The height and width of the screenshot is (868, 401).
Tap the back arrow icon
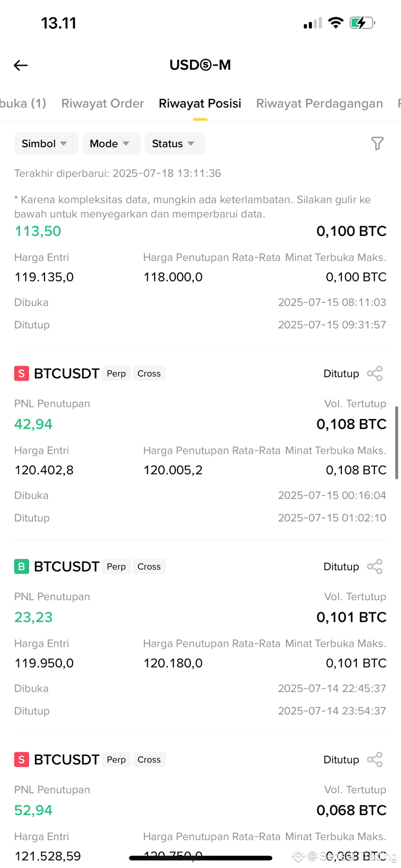click(21, 65)
